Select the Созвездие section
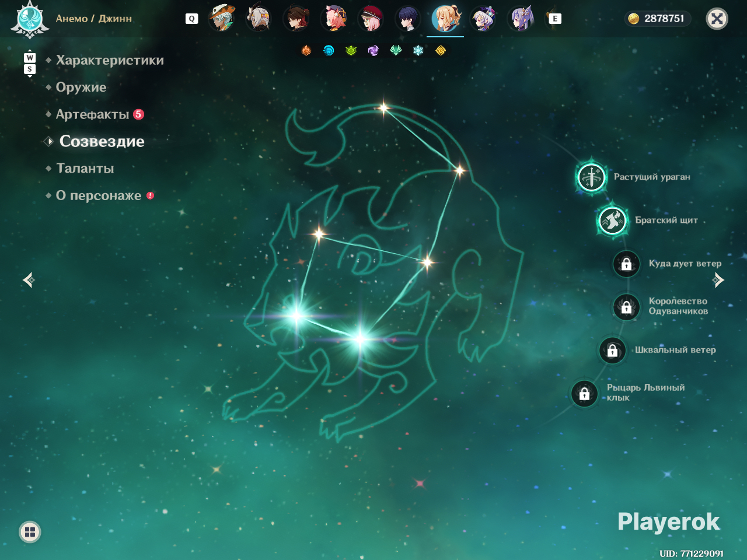 pyautogui.click(x=102, y=141)
